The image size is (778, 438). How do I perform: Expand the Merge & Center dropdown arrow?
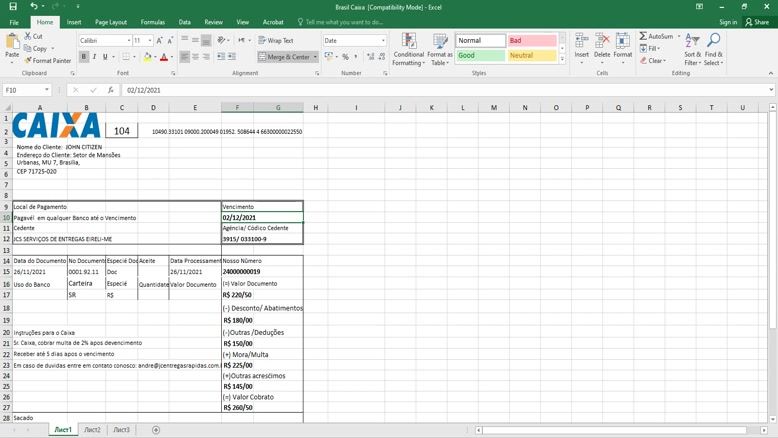click(315, 57)
